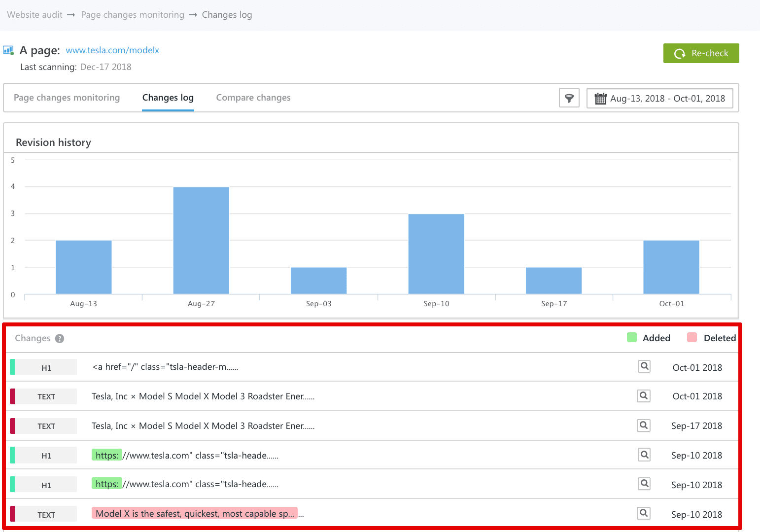Viewport: 760px width, 532px height.
Task: Click the Oct-01 'Tesla, Inc × Model S' change text
Action: pos(203,396)
